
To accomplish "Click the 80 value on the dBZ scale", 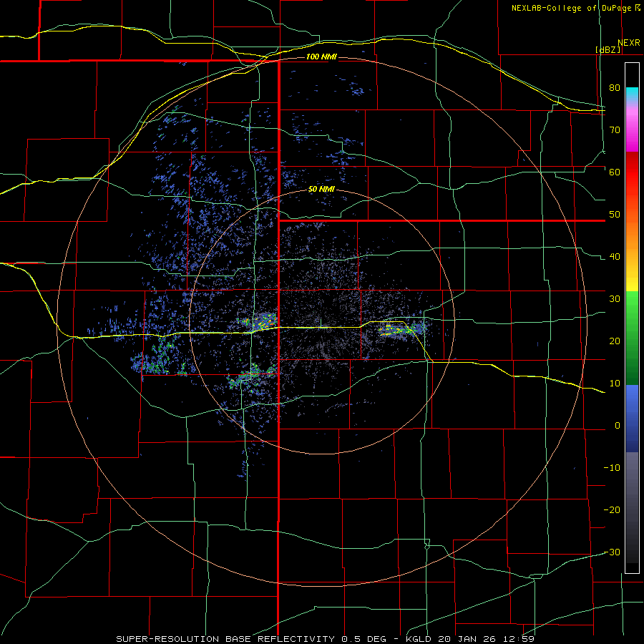I will tap(615, 87).
